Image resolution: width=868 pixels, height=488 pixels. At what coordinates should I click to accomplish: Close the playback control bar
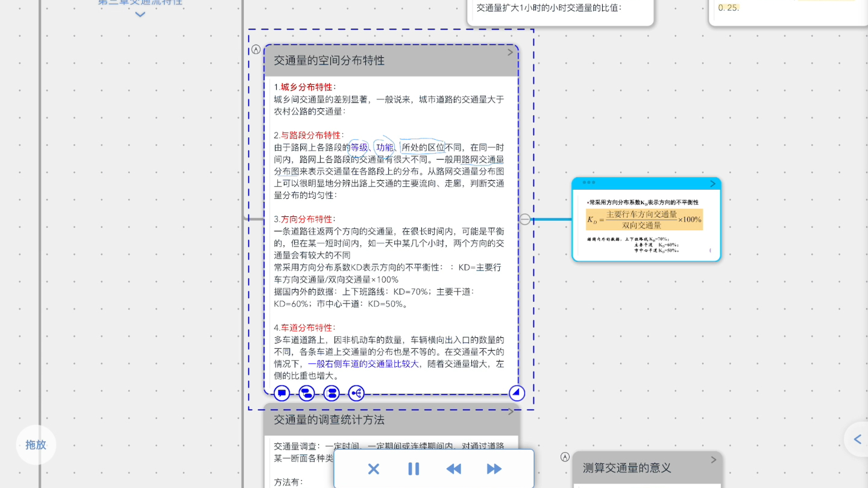[x=374, y=469]
